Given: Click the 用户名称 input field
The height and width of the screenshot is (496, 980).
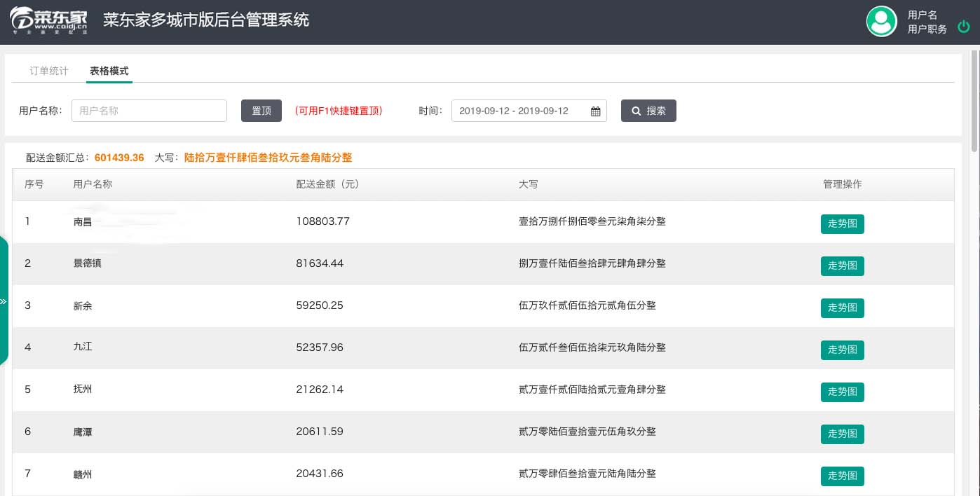Looking at the screenshot, I should point(149,111).
